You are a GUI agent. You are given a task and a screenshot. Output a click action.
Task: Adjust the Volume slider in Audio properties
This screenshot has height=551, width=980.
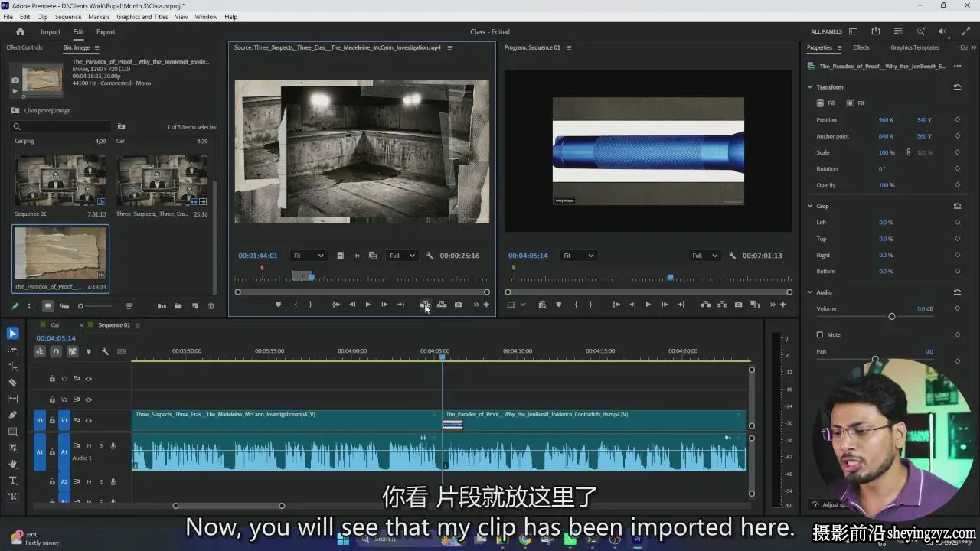[891, 316]
